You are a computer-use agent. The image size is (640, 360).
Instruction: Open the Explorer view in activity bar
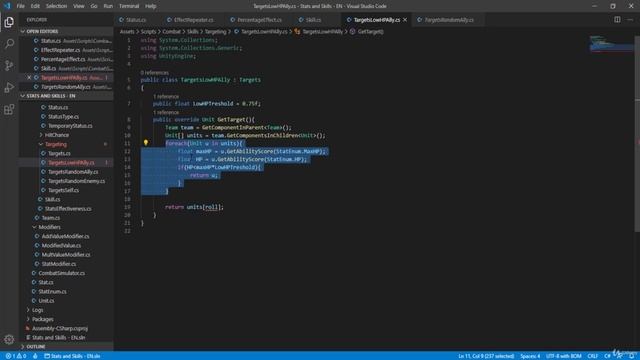(9, 22)
